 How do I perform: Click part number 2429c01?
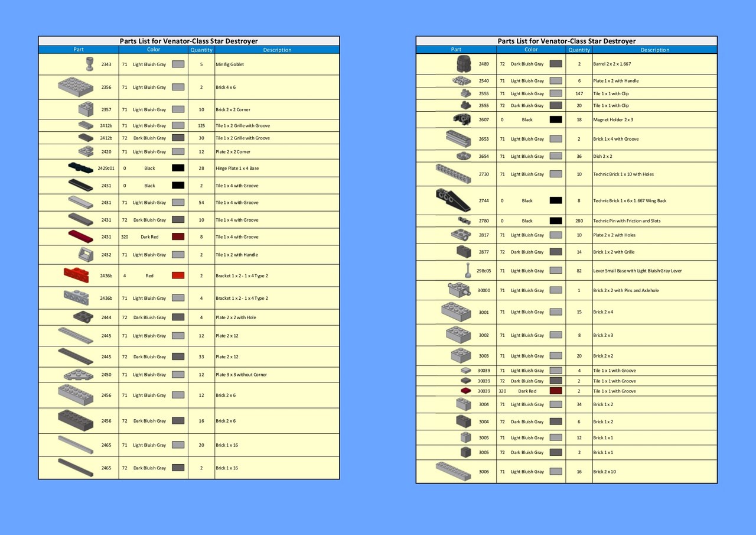106,168
